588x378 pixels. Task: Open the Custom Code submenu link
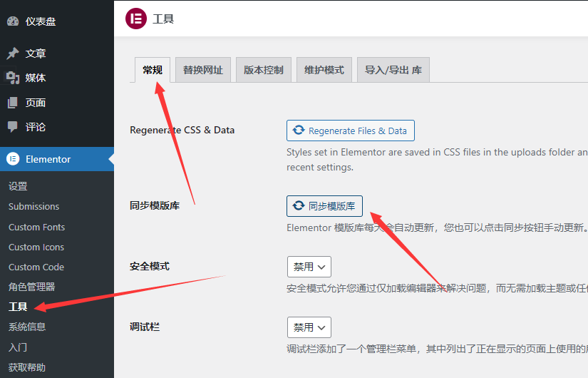click(x=36, y=267)
